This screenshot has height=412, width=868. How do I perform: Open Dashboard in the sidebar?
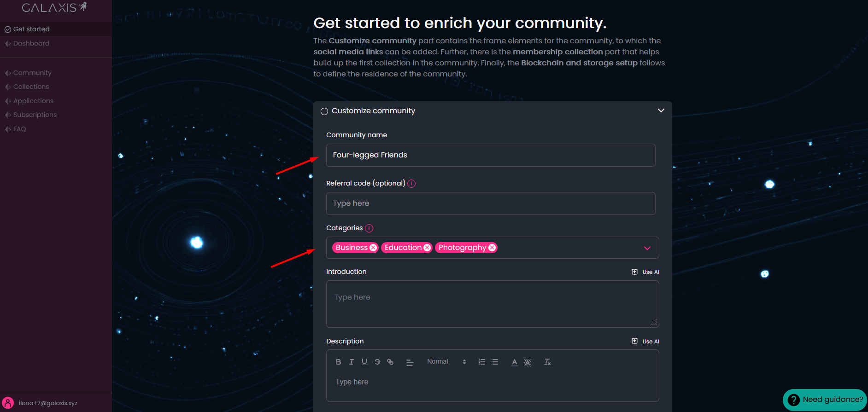[x=31, y=43]
